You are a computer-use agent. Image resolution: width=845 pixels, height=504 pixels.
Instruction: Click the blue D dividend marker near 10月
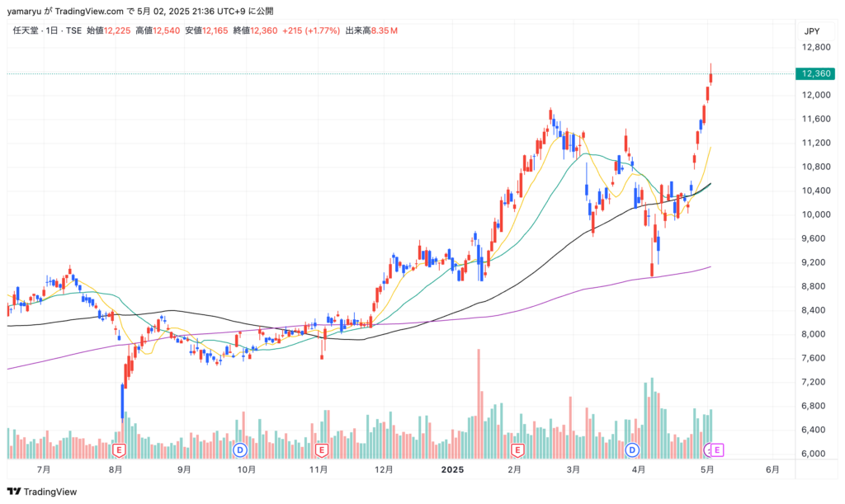pyautogui.click(x=240, y=450)
